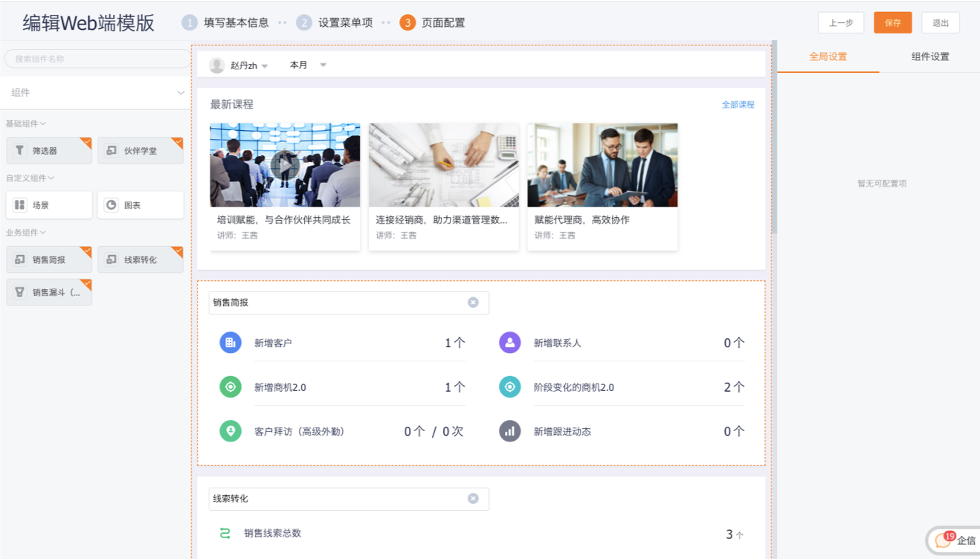Click the orange 保存 button
The width and height of the screenshot is (980, 559).
coord(892,23)
